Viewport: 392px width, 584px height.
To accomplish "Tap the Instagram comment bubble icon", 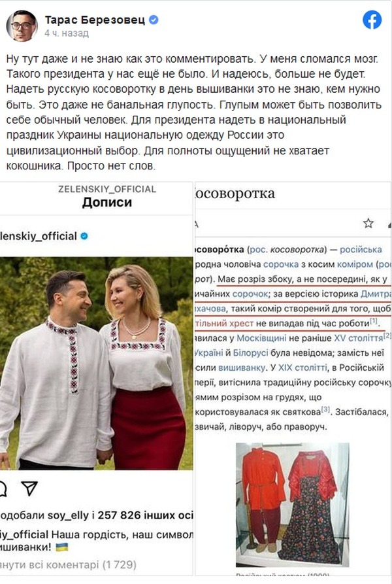I will (x=3, y=489).
